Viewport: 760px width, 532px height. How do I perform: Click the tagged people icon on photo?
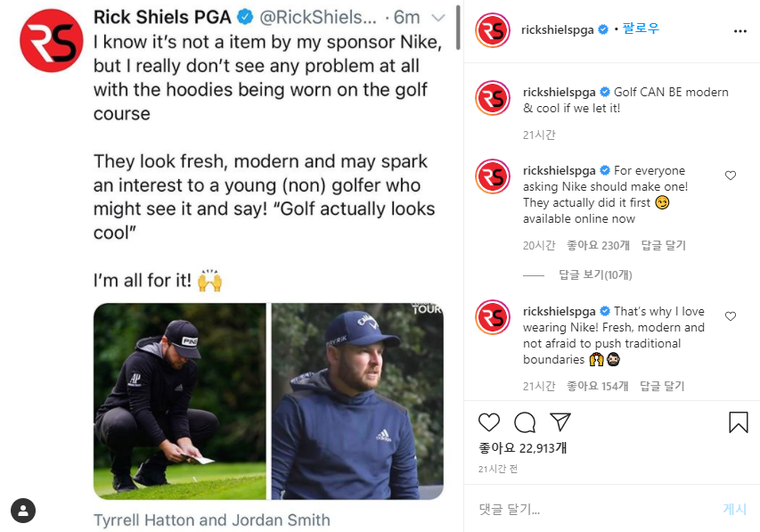[x=23, y=511]
